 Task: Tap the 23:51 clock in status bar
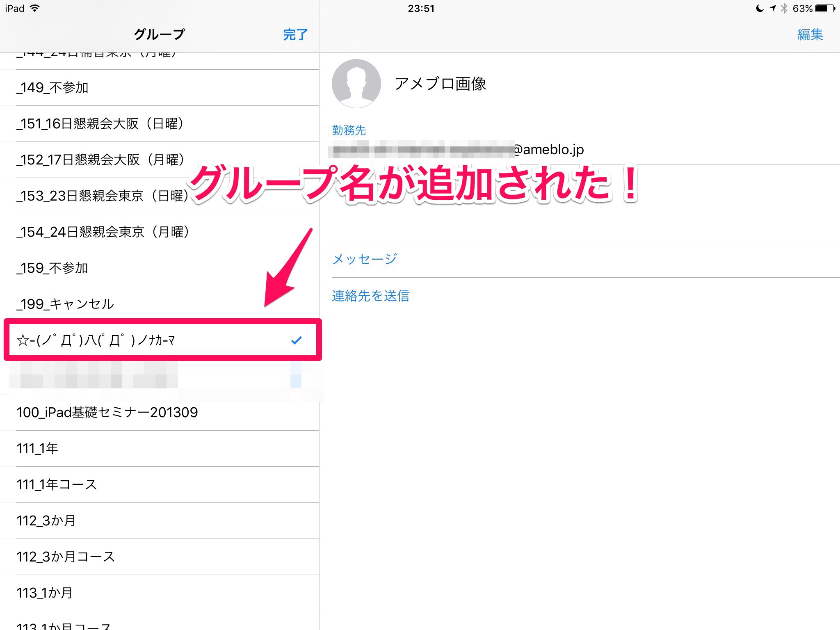[421, 9]
